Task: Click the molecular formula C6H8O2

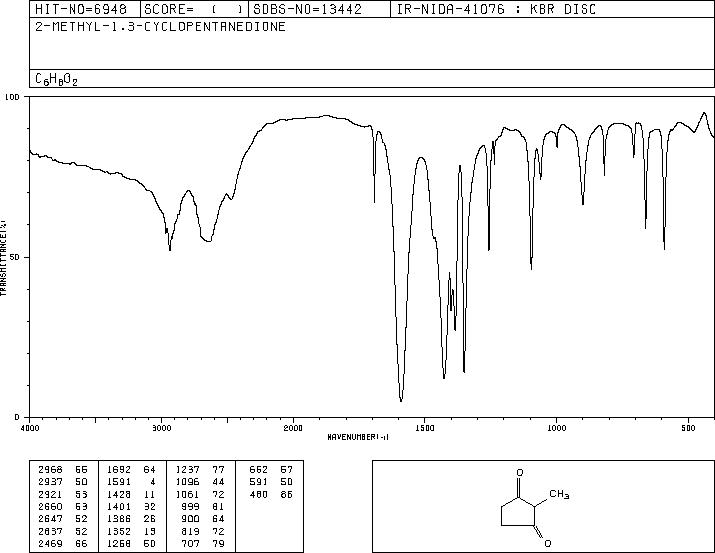Action: pyautogui.click(x=56, y=79)
